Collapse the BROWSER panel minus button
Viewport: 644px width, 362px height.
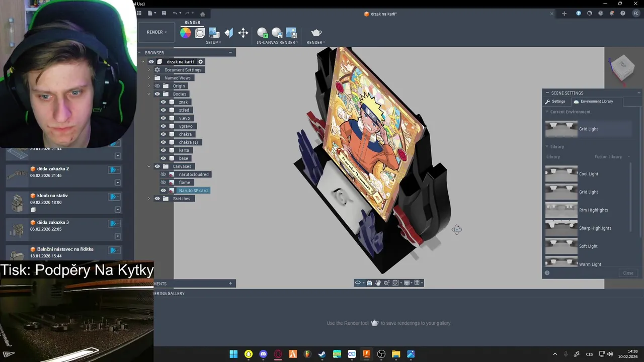[230, 52]
